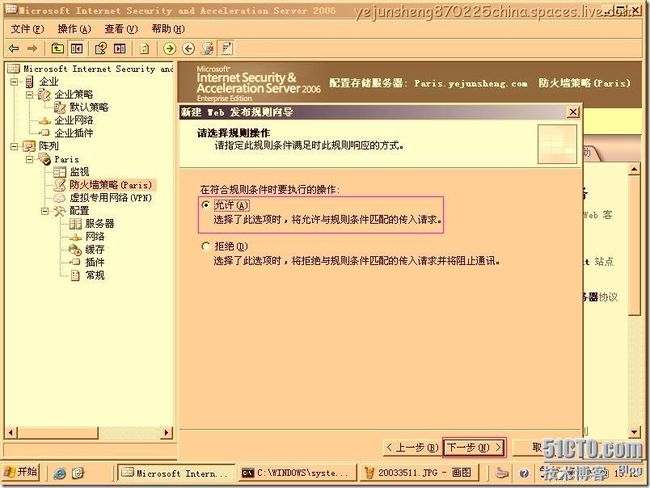
Task: Open 插件 node under 配置
Action: pos(95,262)
